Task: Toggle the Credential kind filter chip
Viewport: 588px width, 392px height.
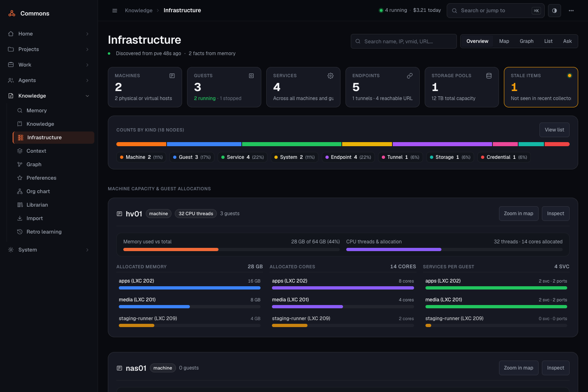Action: 503,157
